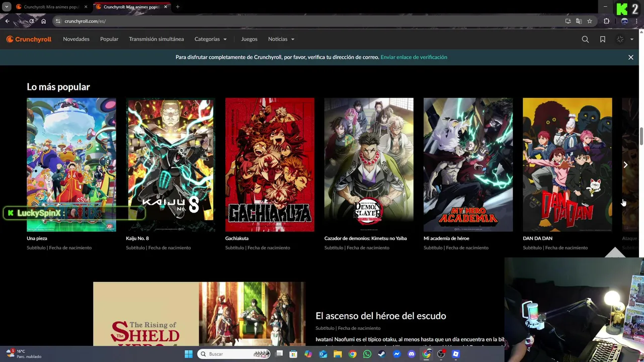Click the address bar with crunchyroll.com/es/

307,21
